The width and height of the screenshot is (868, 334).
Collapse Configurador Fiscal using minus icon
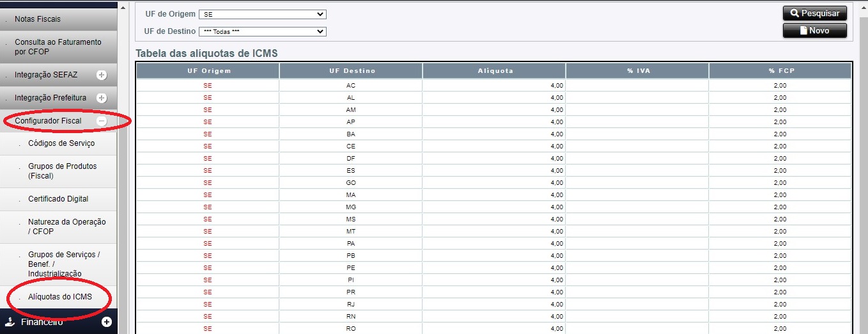coord(101,121)
